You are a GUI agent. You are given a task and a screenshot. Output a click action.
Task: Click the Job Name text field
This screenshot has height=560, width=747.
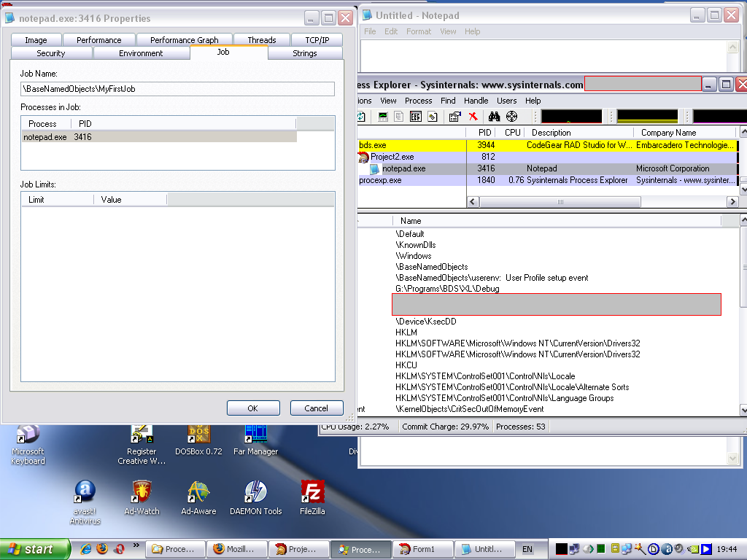tap(177, 89)
